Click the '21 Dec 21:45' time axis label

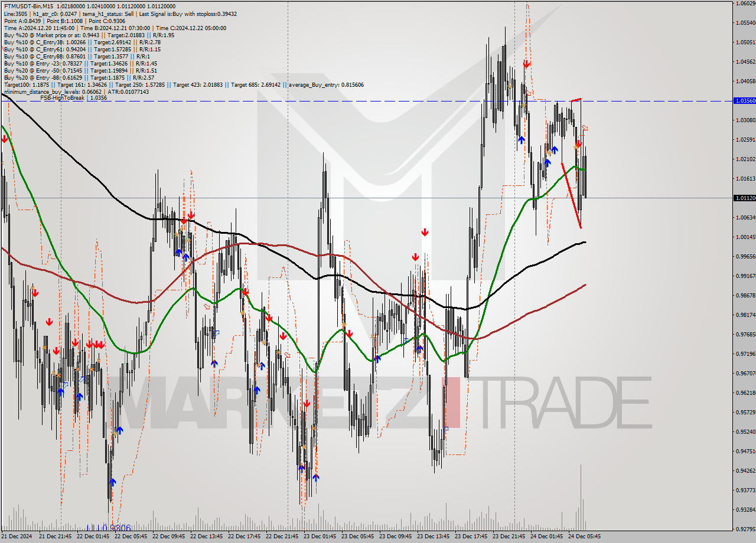(55, 537)
